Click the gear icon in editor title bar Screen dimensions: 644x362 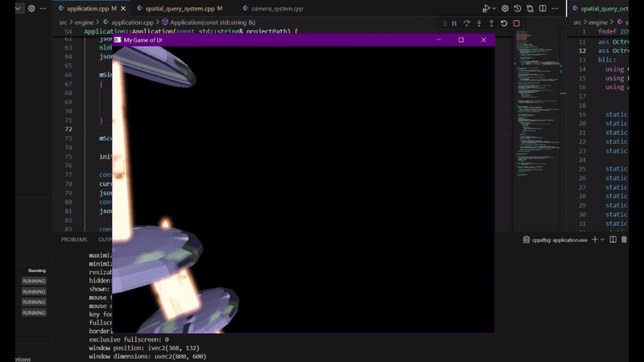tap(506, 8)
